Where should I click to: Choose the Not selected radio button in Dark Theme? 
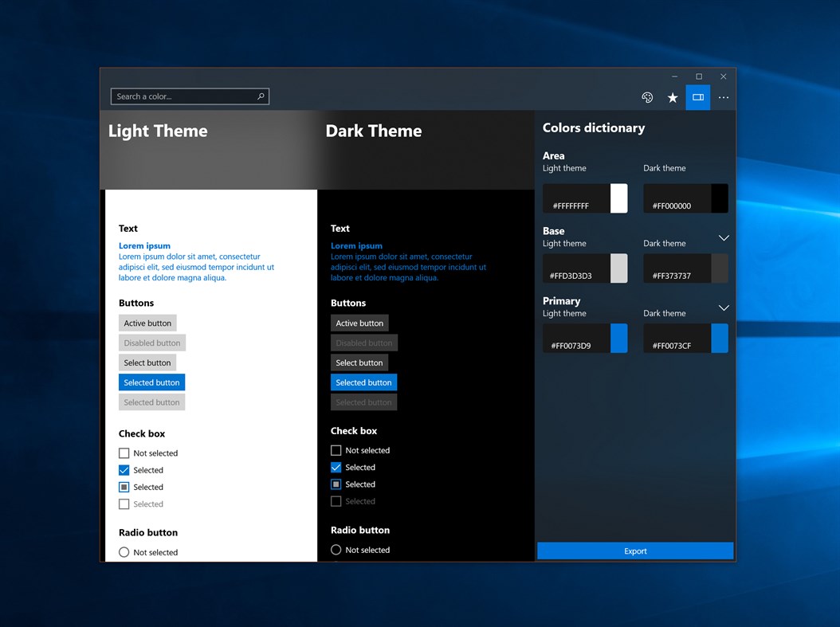336,550
